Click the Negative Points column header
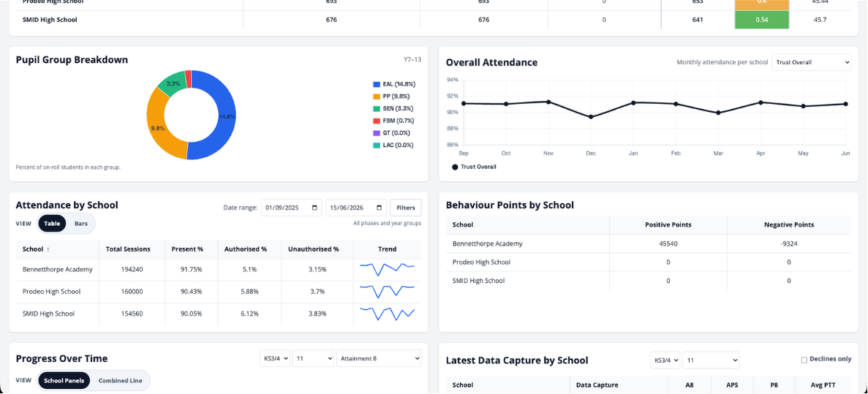This screenshot has height=394, width=868. point(789,224)
